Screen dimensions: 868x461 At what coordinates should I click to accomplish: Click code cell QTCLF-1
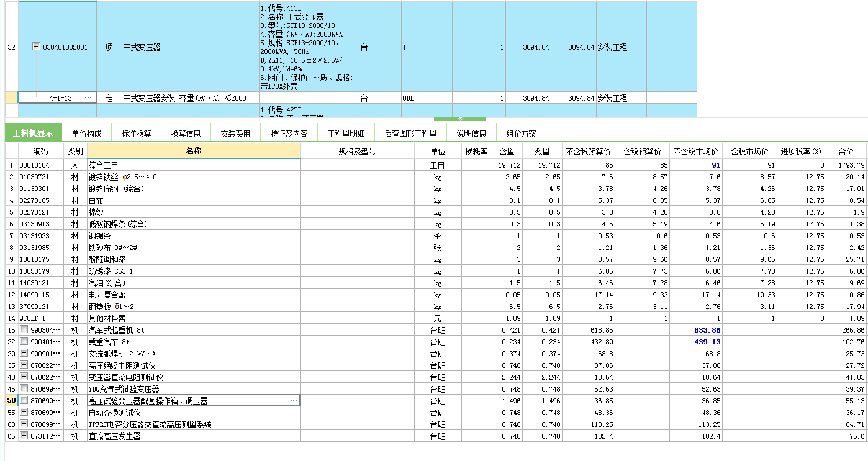41,318
